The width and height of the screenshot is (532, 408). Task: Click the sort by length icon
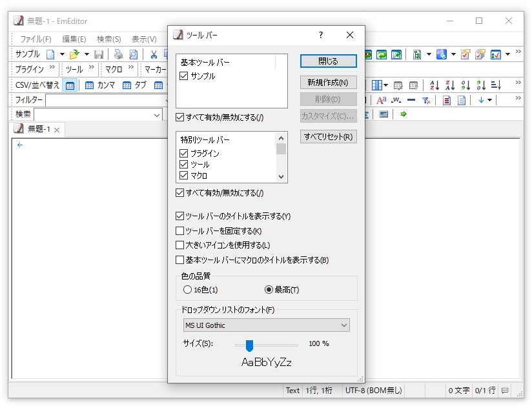coord(496,85)
